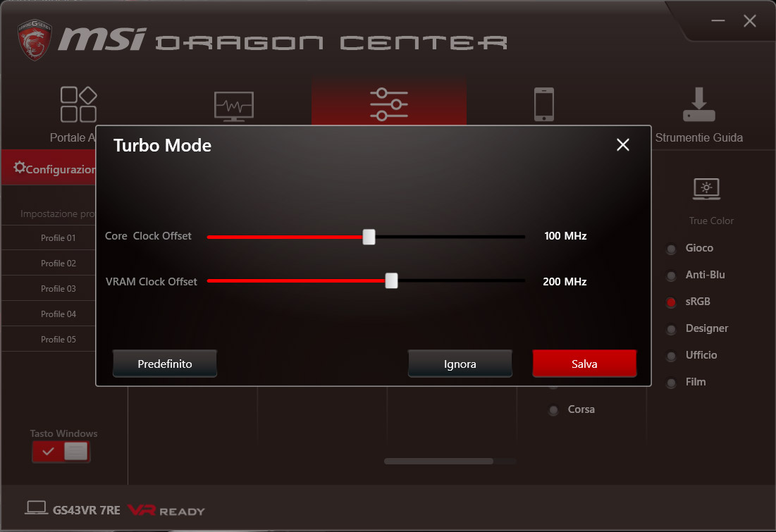Select the Anti-Blu color mode
This screenshot has width=776, height=532.
click(x=671, y=276)
